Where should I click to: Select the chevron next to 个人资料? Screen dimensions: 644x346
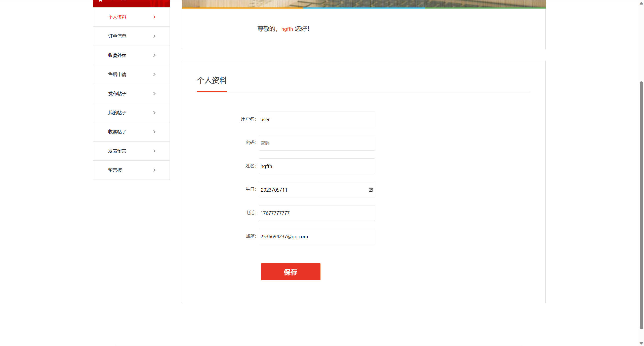tap(154, 17)
